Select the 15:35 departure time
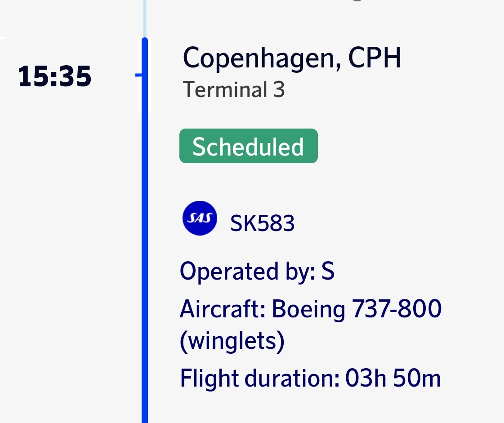Image resolution: width=504 pixels, height=423 pixels. click(55, 76)
